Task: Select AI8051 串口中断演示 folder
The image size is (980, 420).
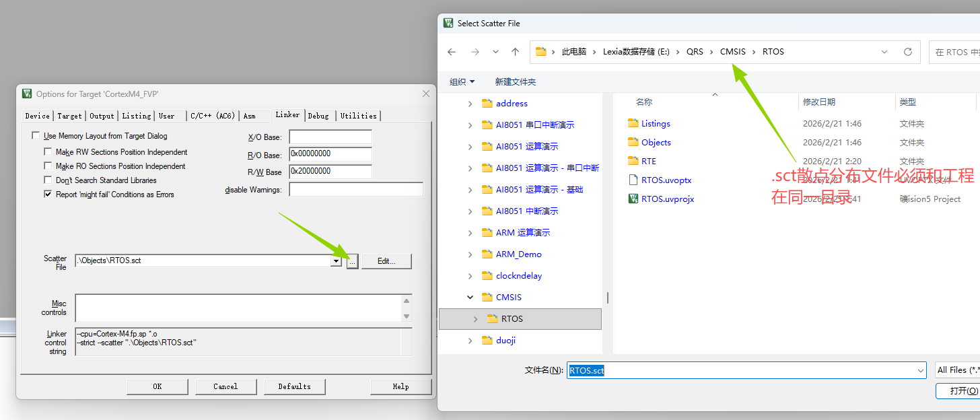Action: point(534,125)
